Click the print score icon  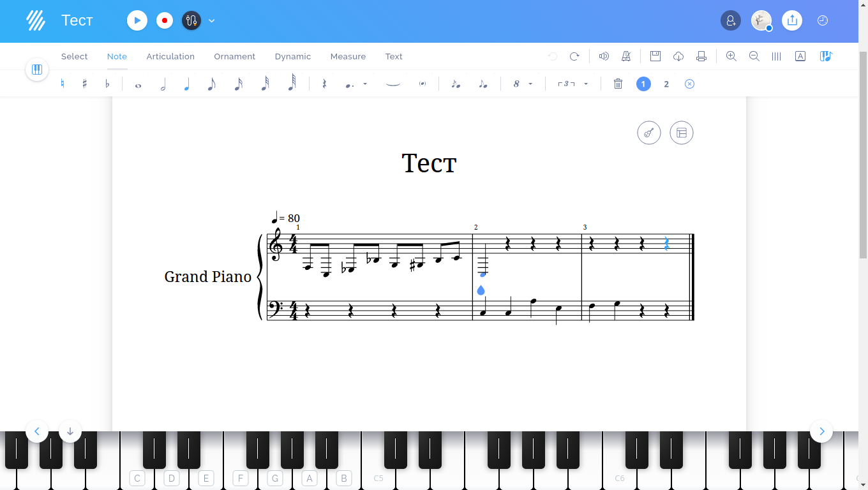(701, 56)
